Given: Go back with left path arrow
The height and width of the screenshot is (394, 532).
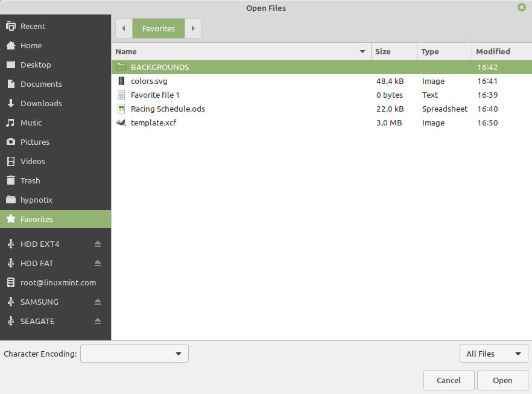Looking at the screenshot, I should click(x=124, y=28).
